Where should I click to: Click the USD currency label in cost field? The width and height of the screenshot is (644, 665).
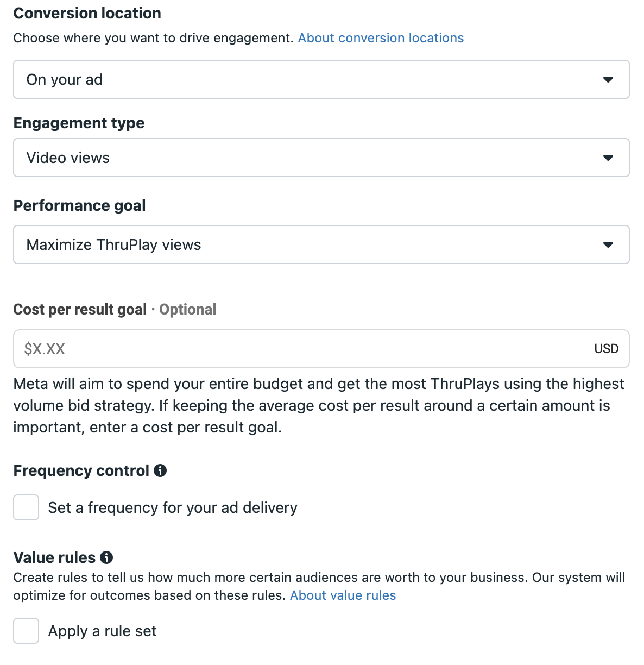[606, 349]
